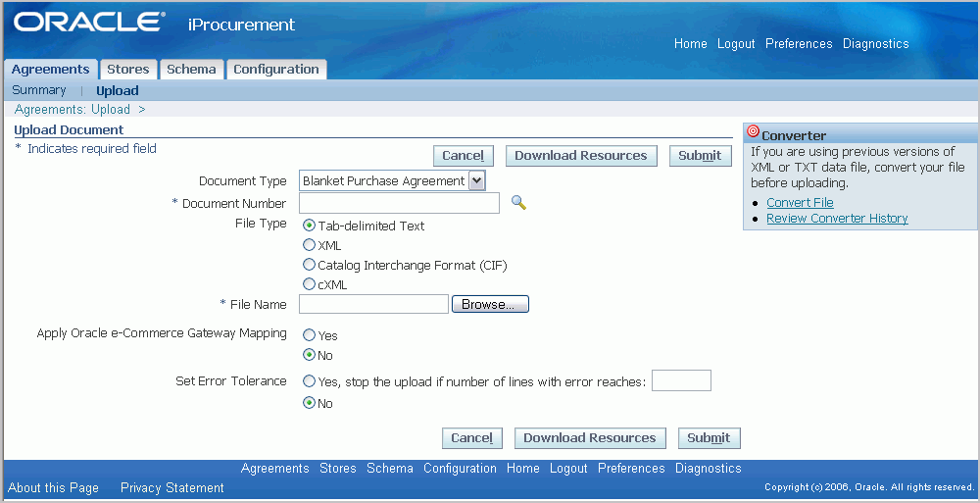
Task: Click the Converter target icon
Action: (x=753, y=131)
